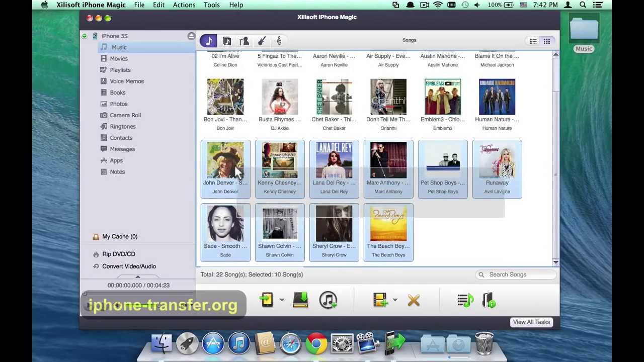
Task: Open App Store in the Dock
Action: click(x=213, y=344)
